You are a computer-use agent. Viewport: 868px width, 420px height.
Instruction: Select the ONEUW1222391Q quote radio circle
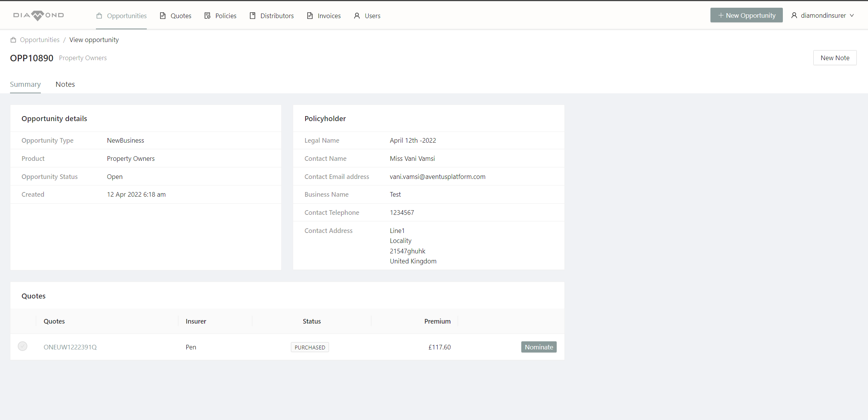(x=23, y=346)
